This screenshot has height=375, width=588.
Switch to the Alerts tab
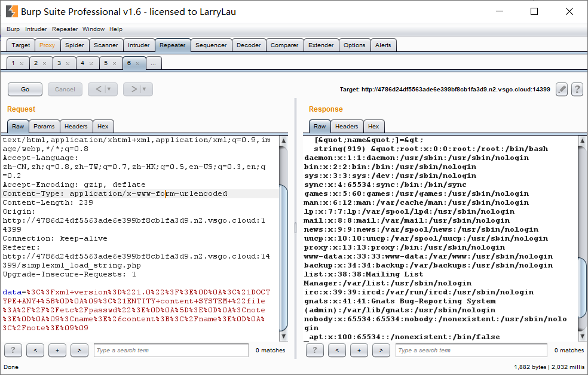click(x=383, y=45)
